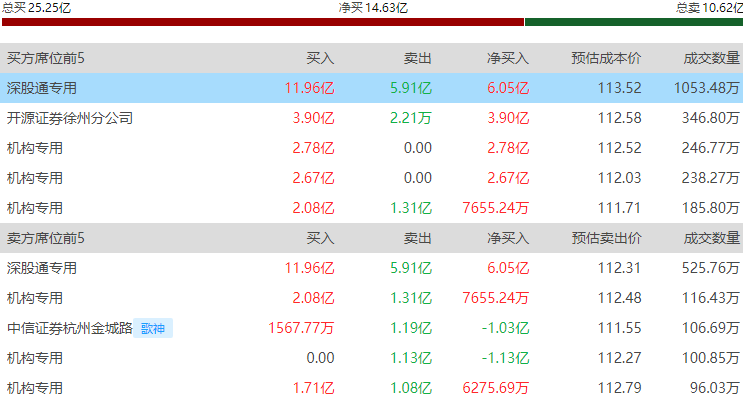Select volume value 106.69万
Viewport: 743px width, 397px height.
coord(711,328)
